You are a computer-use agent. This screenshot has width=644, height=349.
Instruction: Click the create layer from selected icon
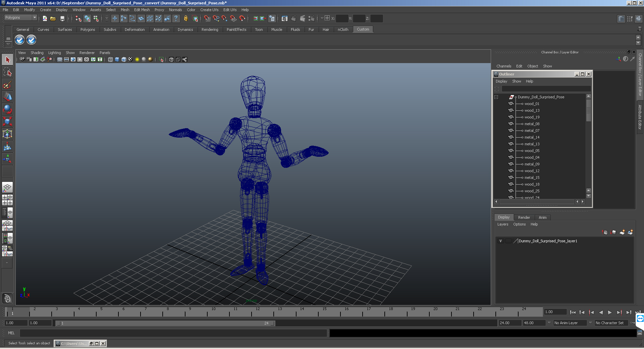630,232
